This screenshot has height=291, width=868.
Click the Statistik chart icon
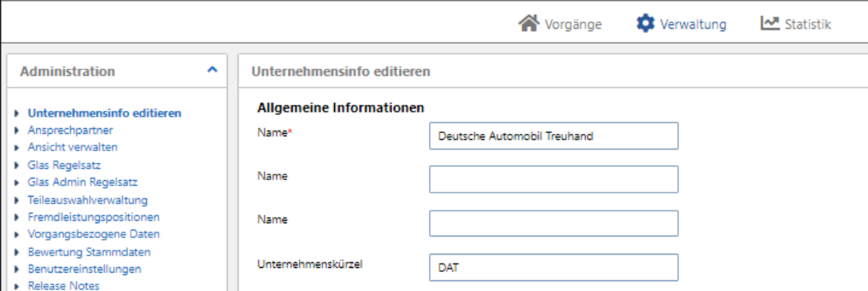769,24
